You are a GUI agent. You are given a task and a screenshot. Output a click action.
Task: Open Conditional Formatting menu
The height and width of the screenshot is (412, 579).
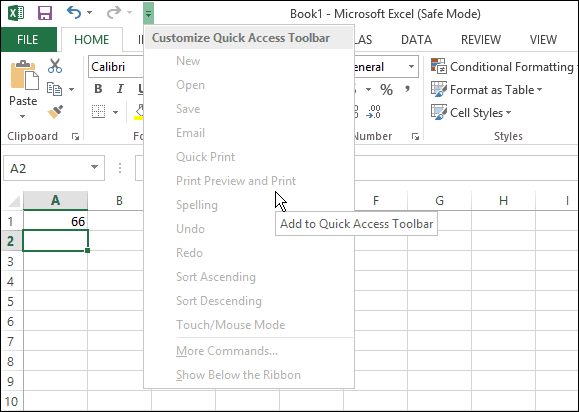pos(502,67)
